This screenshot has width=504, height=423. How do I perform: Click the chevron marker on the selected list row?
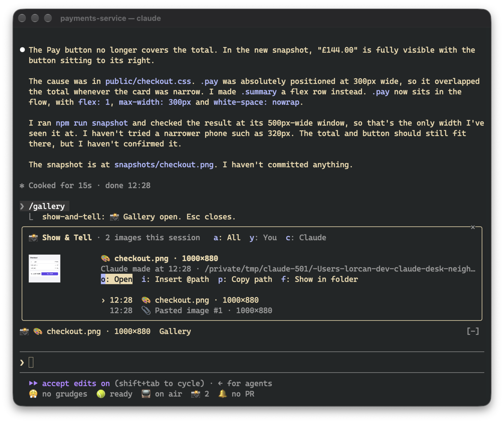coord(103,300)
